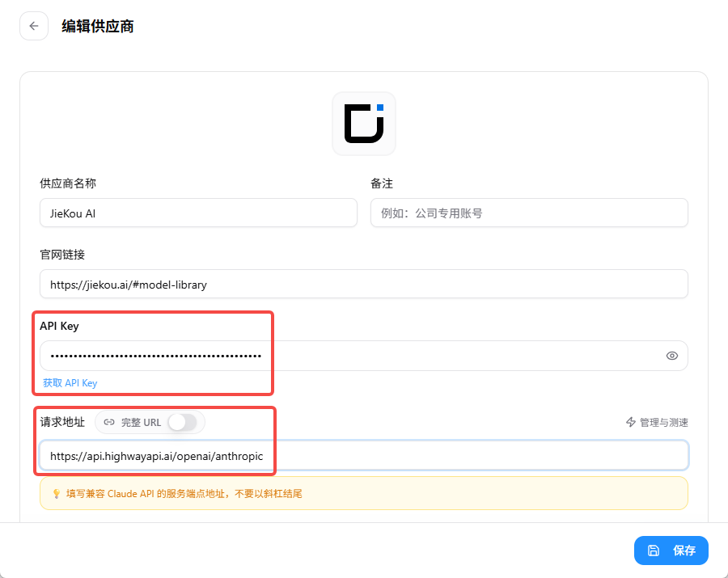Reveal API key with the eye icon

[672, 356]
